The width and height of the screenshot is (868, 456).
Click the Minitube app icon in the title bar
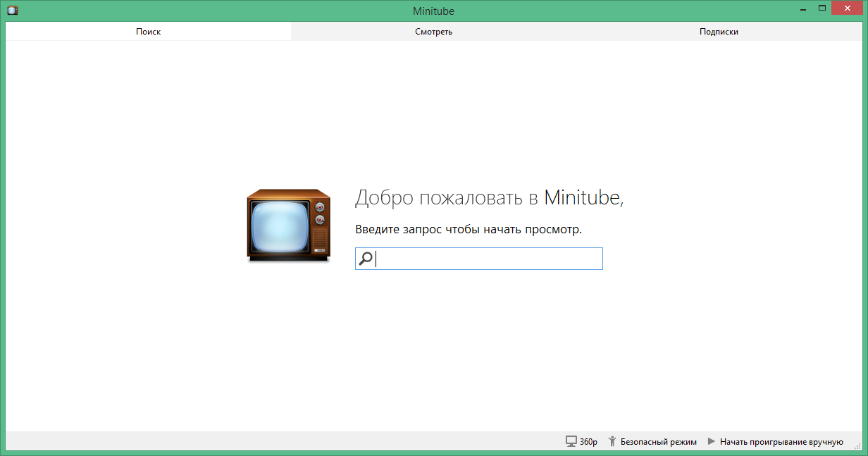(x=12, y=11)
